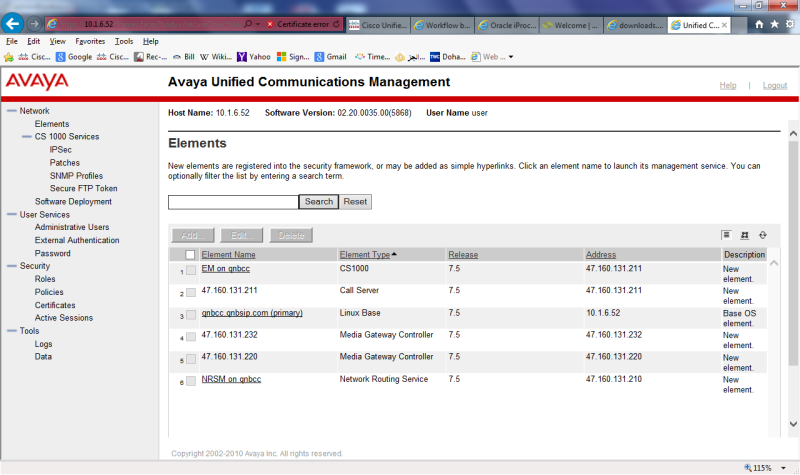Click the browser Forward arrow button

34,24
